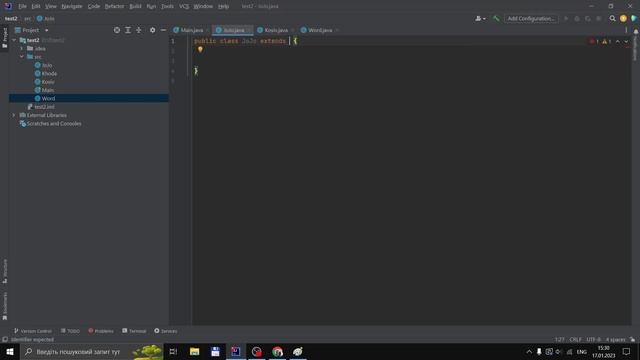The height and width of the screenshot is (360, 640).
Task: Open Task View on the taskbar
Action: click(x=173, y=351)
